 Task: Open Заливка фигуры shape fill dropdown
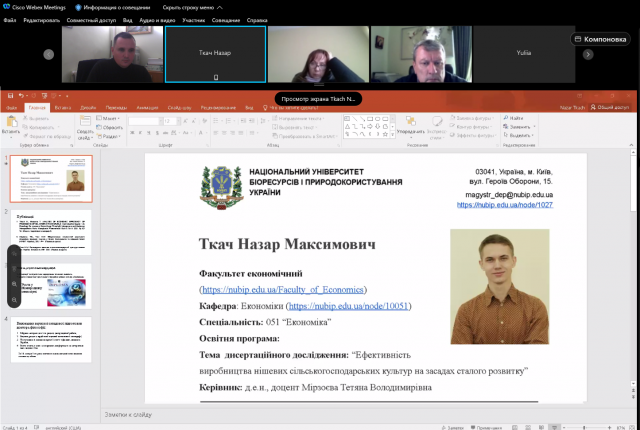[472, 118]
